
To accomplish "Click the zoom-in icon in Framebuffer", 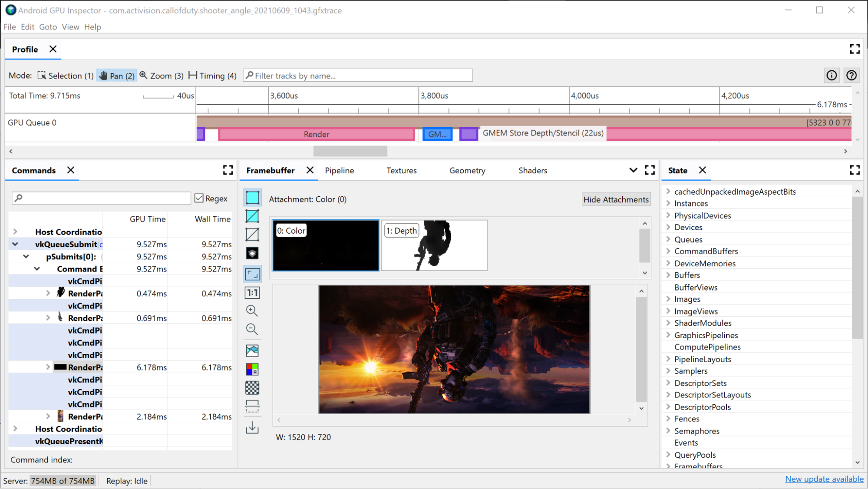I will [252, 311].
